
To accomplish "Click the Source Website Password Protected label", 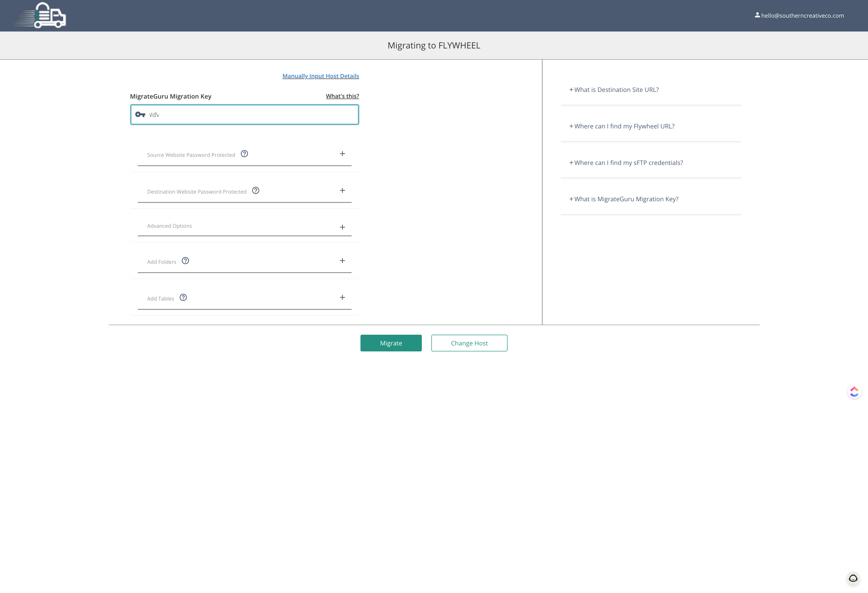I will pyautogui.click(x=191, y=155).
